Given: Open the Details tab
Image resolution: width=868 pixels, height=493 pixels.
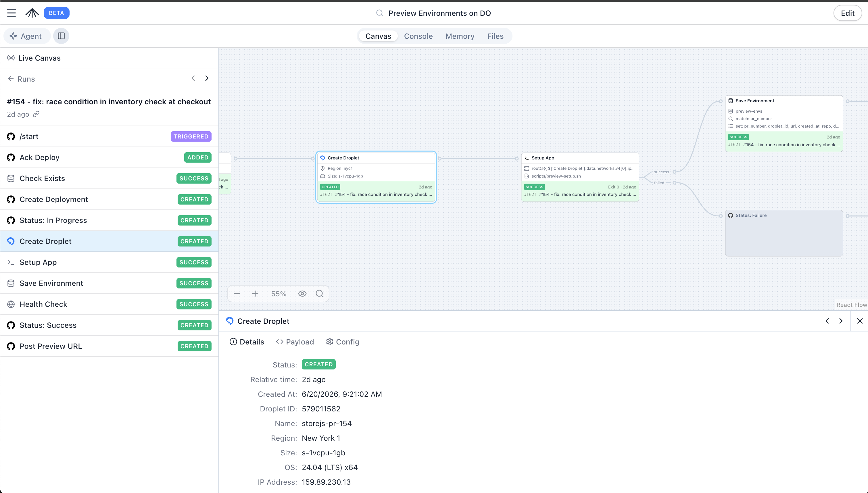Looking at the screenshot, I should click(247, 342).
